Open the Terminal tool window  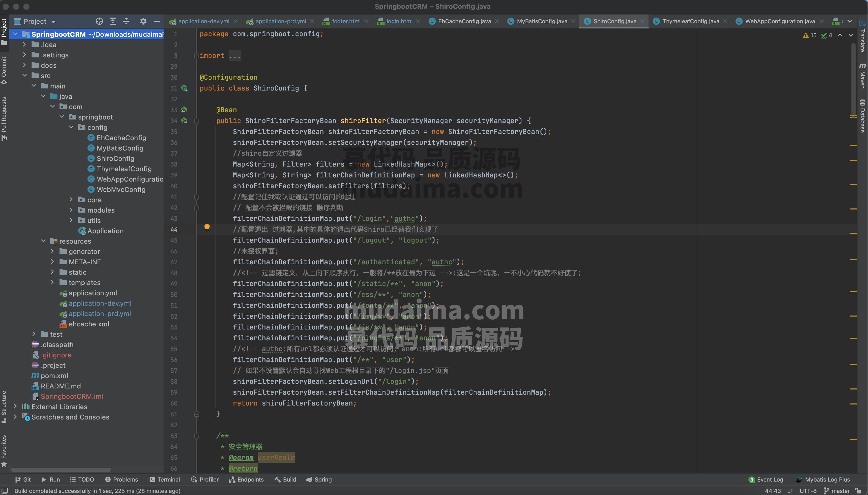click(x=165, y=479)
